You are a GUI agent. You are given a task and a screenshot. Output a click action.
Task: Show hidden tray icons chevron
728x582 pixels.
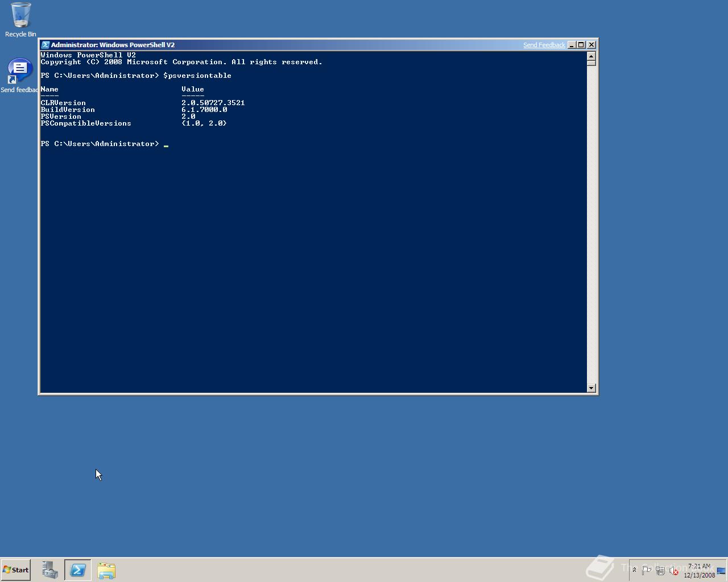point(634,570)
